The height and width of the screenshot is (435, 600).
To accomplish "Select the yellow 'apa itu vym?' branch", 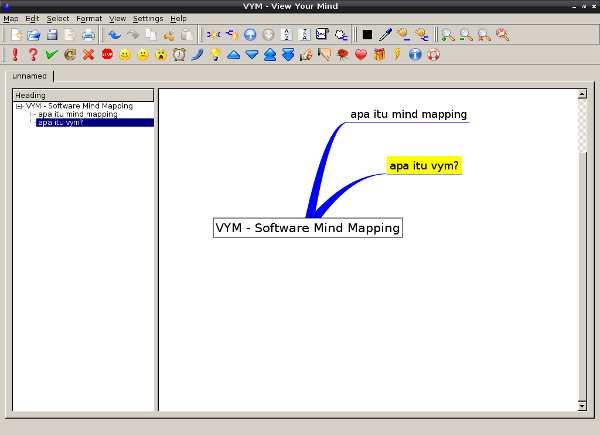I will (424, 165).
